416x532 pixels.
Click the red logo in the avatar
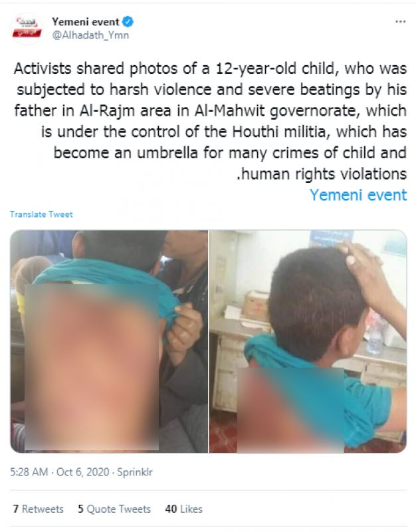coord(27,33)
